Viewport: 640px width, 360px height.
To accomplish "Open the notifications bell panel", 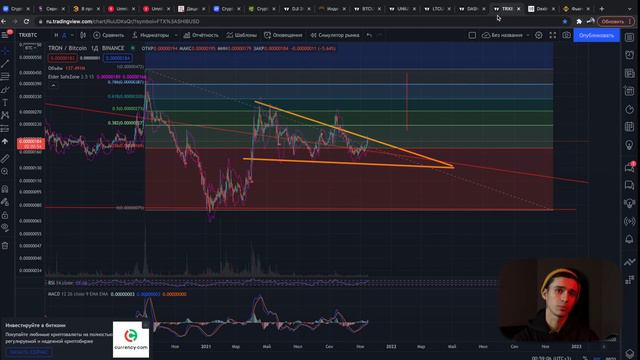I will (629, 239).
